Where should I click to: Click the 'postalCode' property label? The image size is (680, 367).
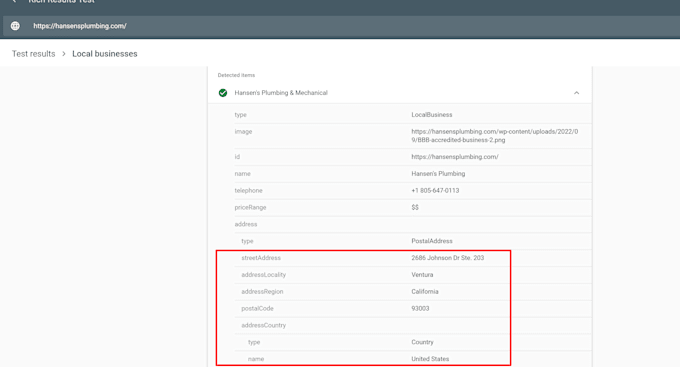pos(257,309)
